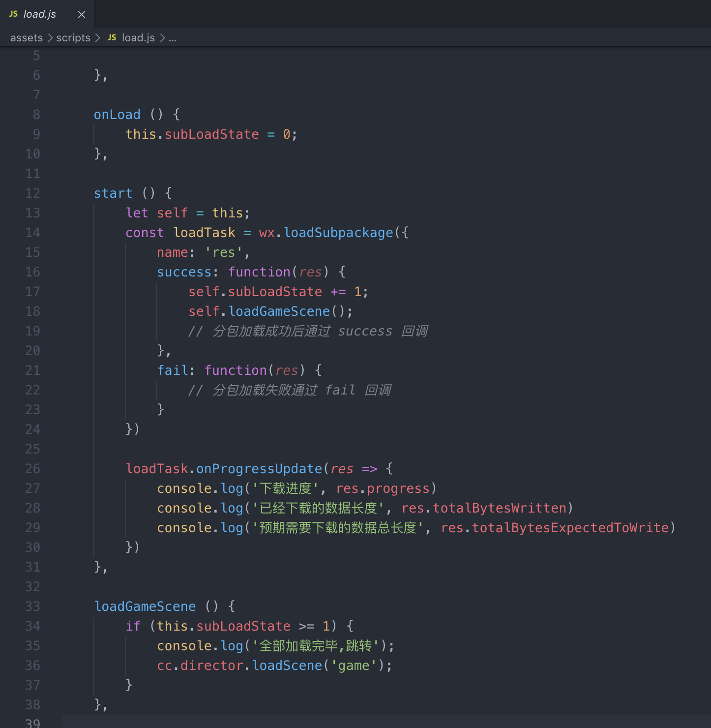
Task: Click the loadSubpackage function call
Action: pyautogui.click(x=339, y=233)
